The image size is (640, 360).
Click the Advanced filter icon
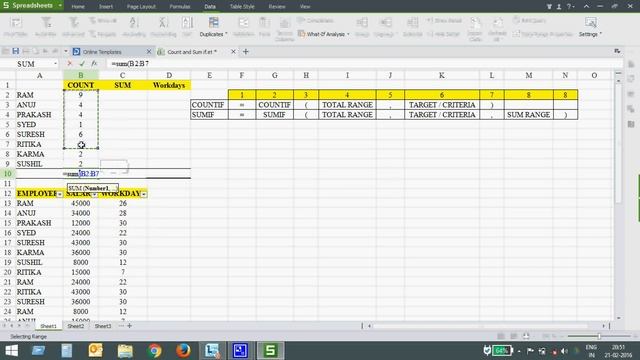pos(73,22)
